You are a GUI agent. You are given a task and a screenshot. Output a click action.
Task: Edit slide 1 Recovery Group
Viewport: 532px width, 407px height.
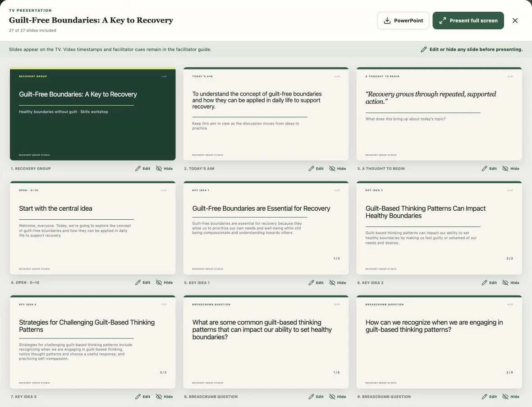coord(143,168)
